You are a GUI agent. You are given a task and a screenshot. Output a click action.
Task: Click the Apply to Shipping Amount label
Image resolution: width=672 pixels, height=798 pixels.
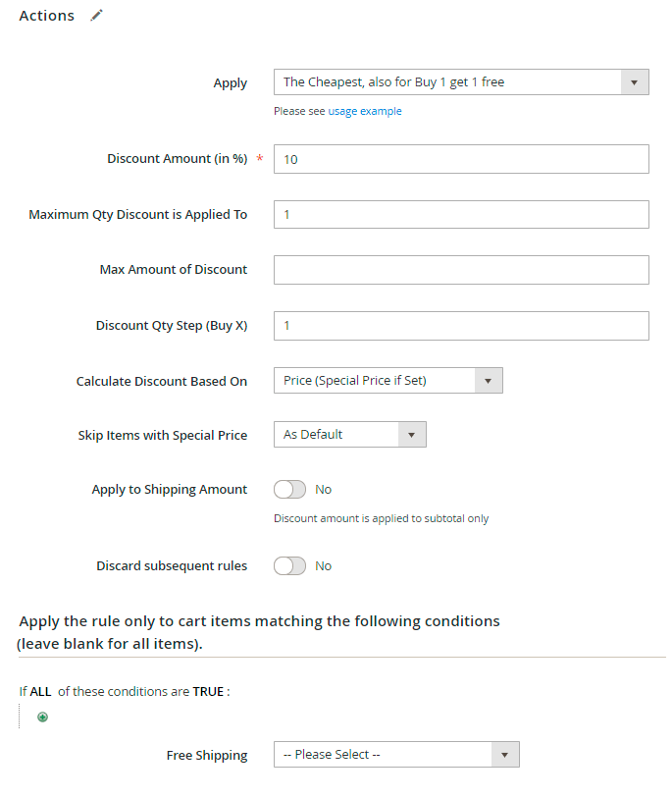coord(169,490)
